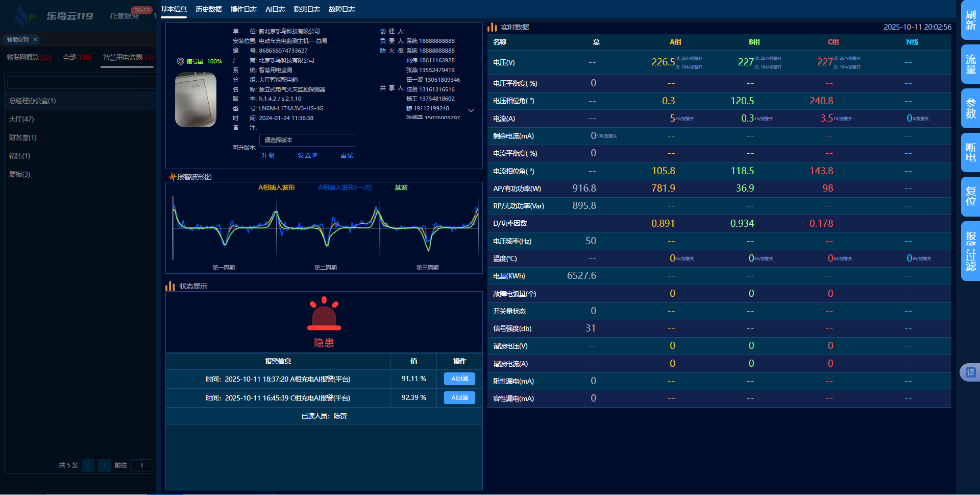Switch to the 历史数据 tab
The image size is (980, 495).
(208, 9)
